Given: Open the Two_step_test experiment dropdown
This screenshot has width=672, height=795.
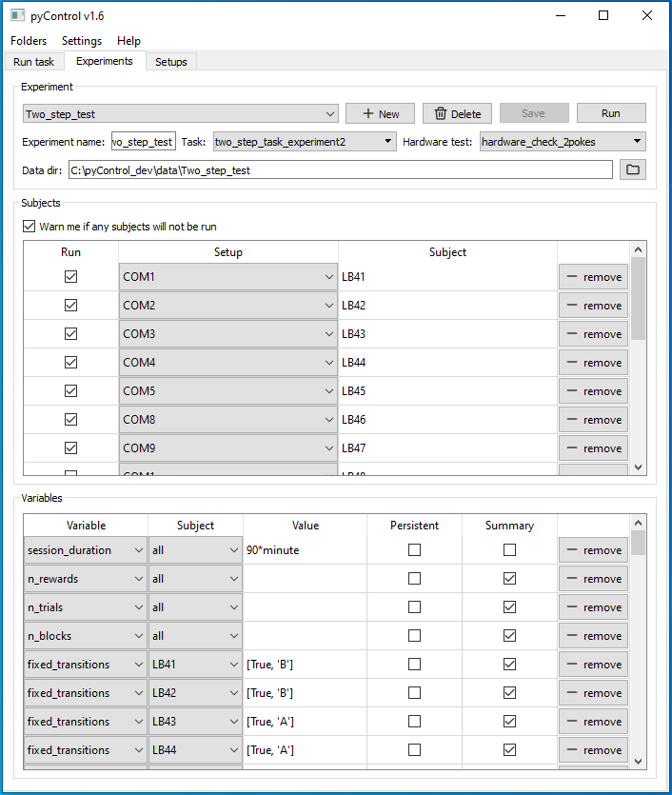Looking at the screenshot, I should point(181,114).
